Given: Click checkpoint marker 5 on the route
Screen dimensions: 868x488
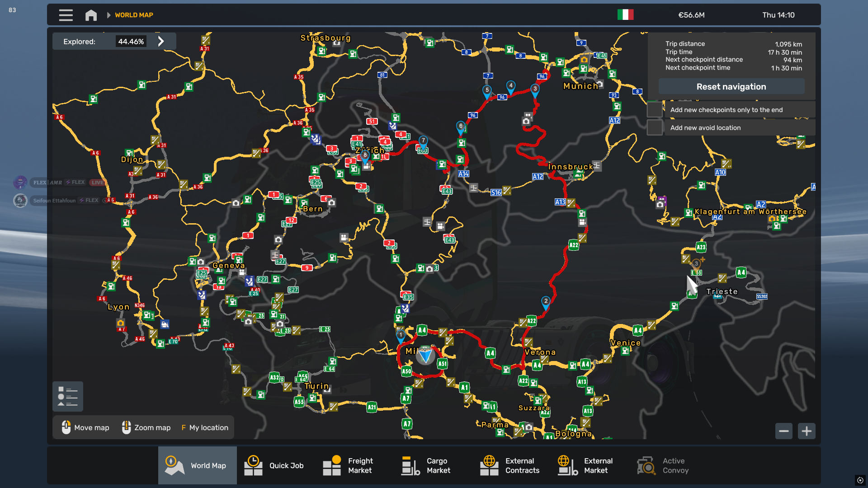Looking at the screenshot, I should click(x=487, y=91).
